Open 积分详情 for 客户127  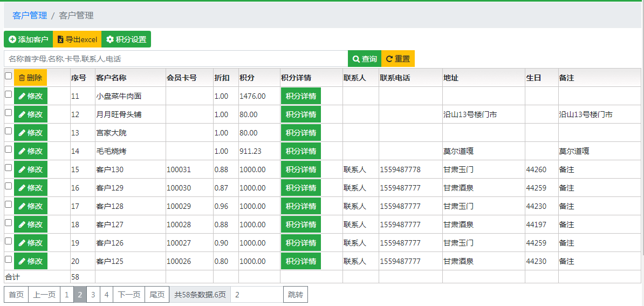(300, 225)
